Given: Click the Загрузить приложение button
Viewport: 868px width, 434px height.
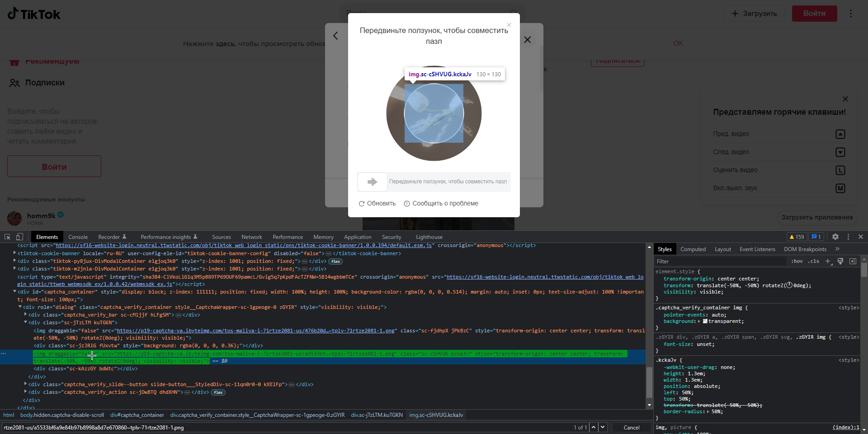Looking at the screenshot, I should (x=817, y=217).
